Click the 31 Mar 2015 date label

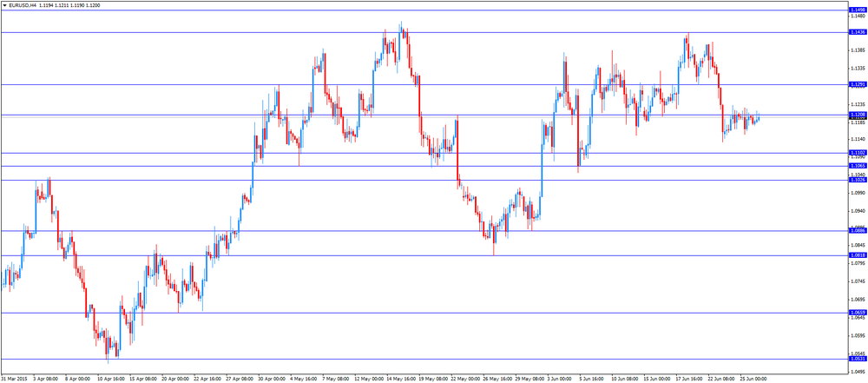tap(13, 380)
